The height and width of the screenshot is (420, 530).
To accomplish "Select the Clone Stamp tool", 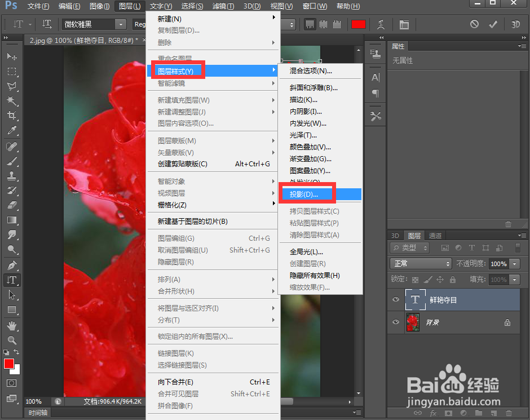I will [x=12, y=176].
